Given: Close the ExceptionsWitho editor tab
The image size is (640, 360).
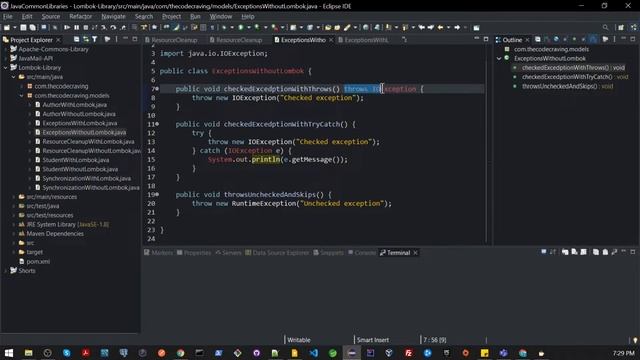Looking at the screenshot, I should (331, 40).
